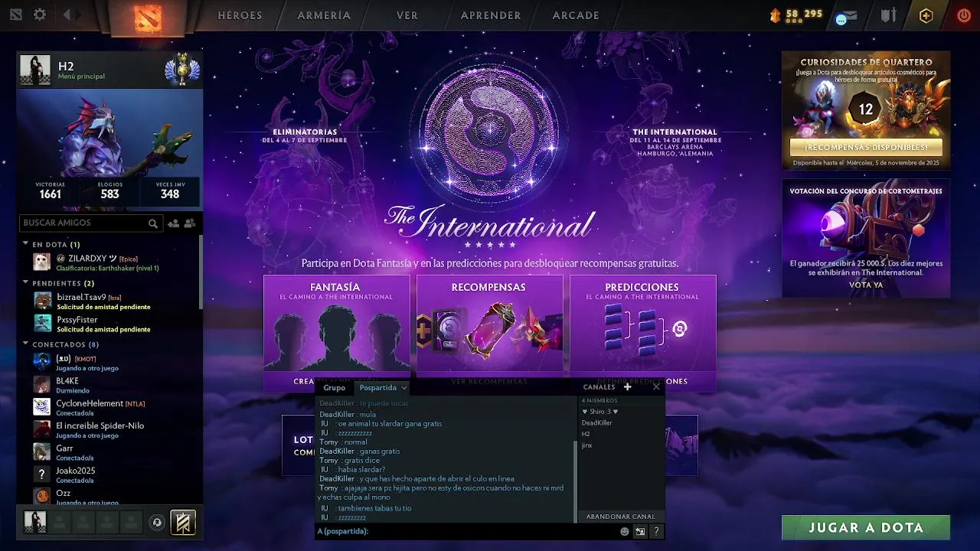Open the PREDICCIONES card
980x551 pixels.
click(642, 333)
